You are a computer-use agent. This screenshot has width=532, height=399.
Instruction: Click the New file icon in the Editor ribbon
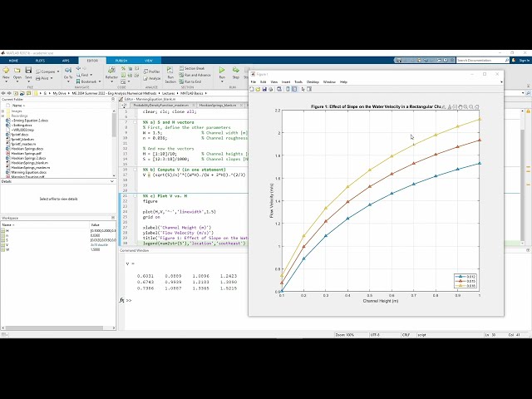click(6, 70)
